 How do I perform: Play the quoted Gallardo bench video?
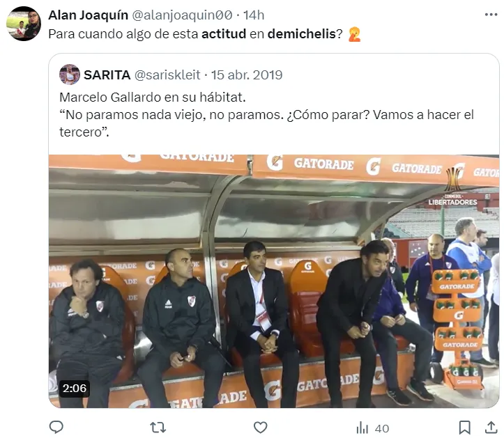274,281
